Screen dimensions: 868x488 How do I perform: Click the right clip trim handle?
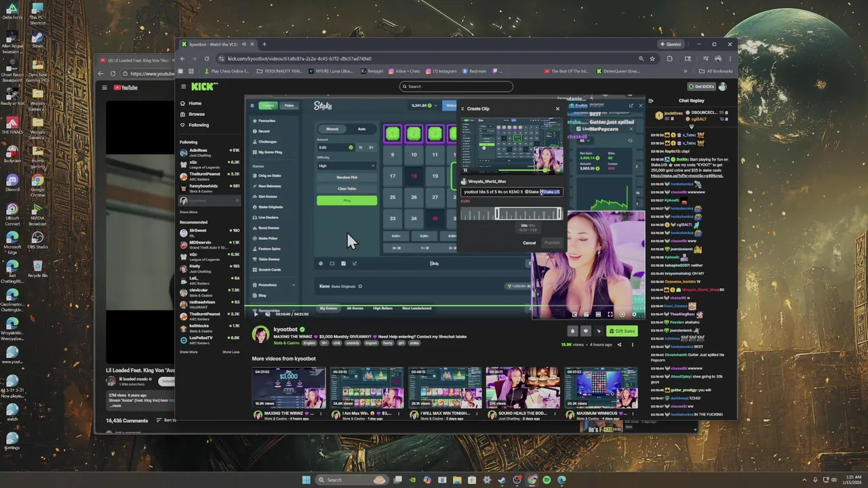click(x=559, y=214)
